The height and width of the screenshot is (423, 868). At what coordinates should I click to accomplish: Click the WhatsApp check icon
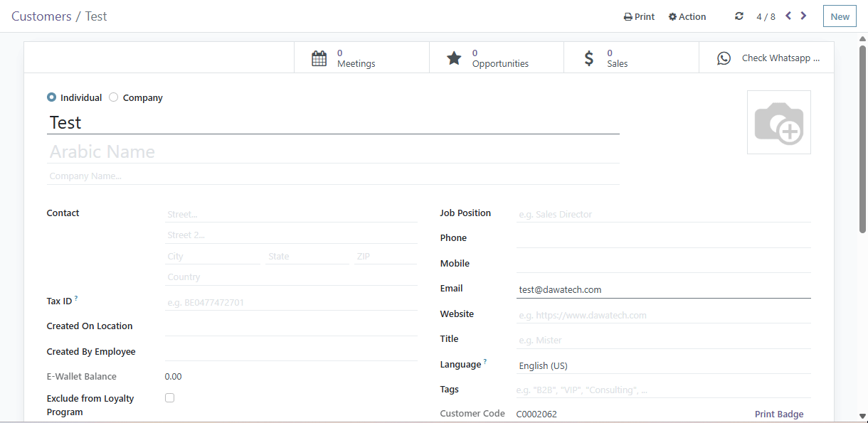[x=724, y=58]
